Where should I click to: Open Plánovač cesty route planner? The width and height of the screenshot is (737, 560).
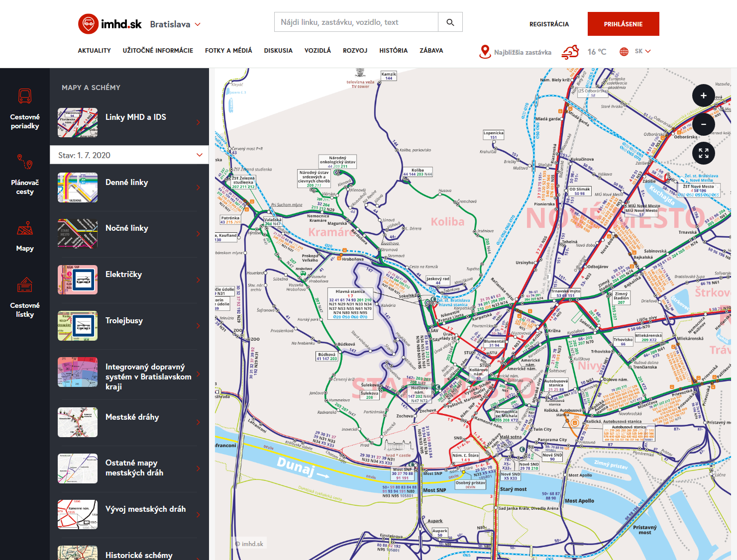click(x=25, y=175)
